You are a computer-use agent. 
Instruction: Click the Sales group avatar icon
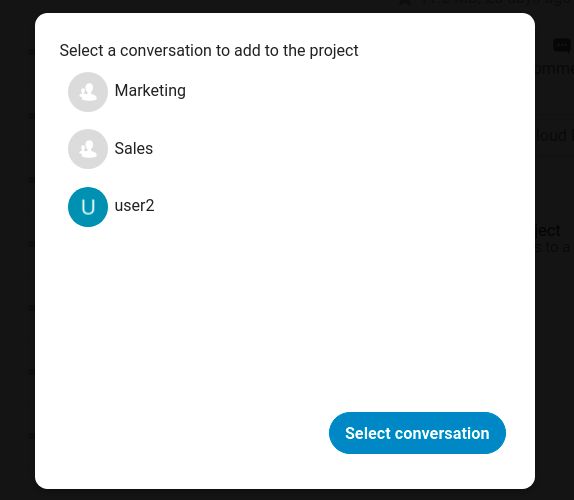[88, 149]
